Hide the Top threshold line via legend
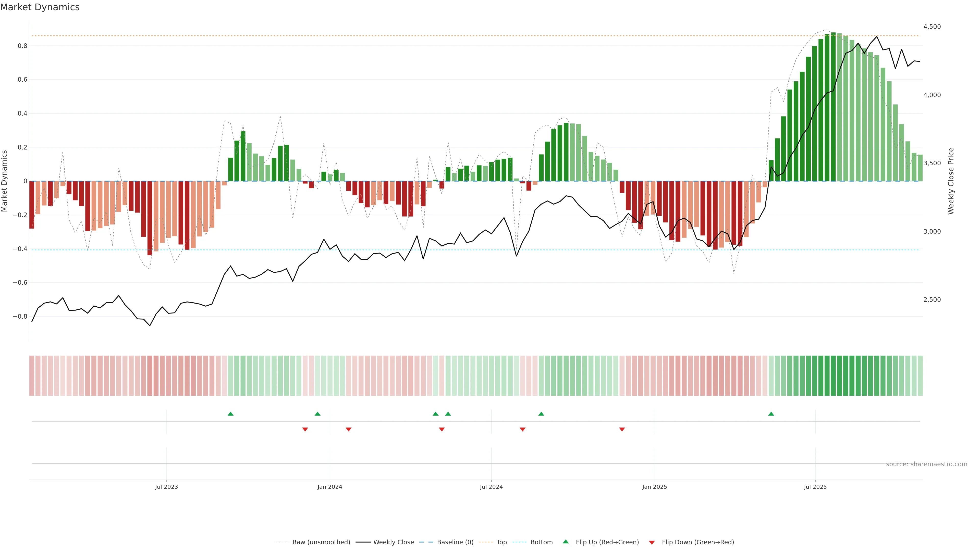The image size is (980, 551). click(x=501, y=542)
